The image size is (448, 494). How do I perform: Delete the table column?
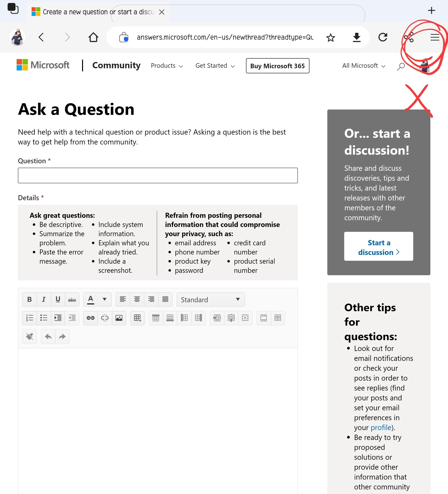click(x=231, y=318)
